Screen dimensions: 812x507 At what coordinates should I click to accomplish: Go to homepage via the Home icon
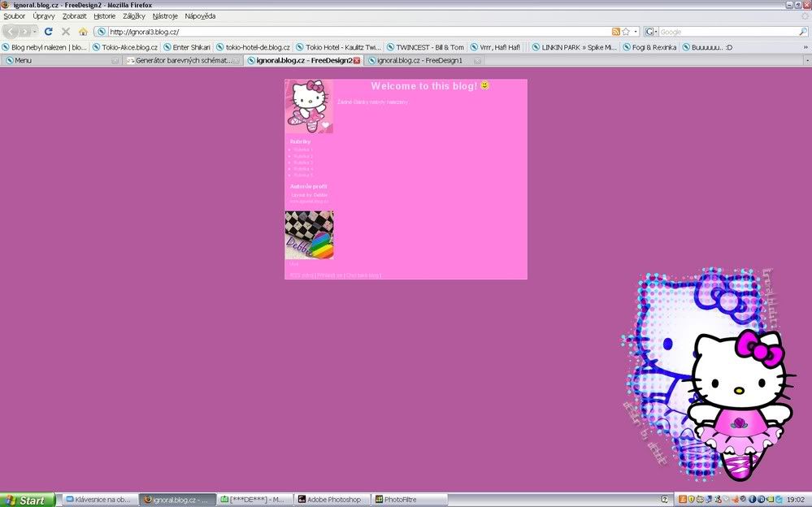point(83,32)
